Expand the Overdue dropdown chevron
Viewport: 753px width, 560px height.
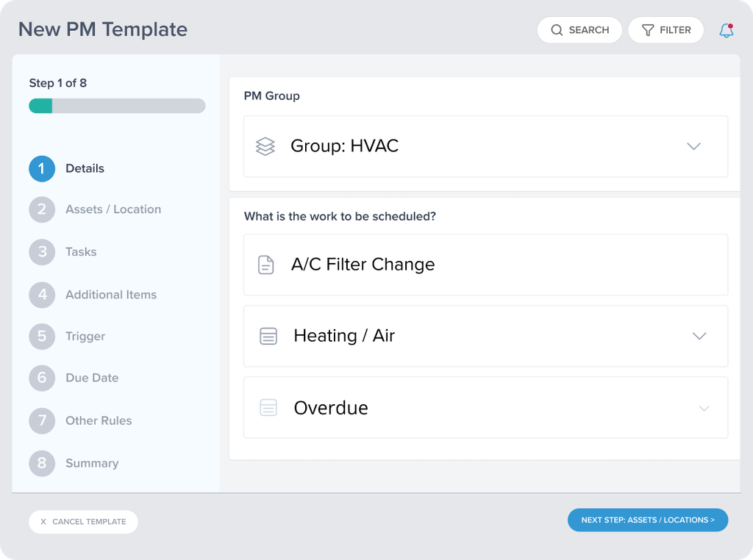[704, 409]
